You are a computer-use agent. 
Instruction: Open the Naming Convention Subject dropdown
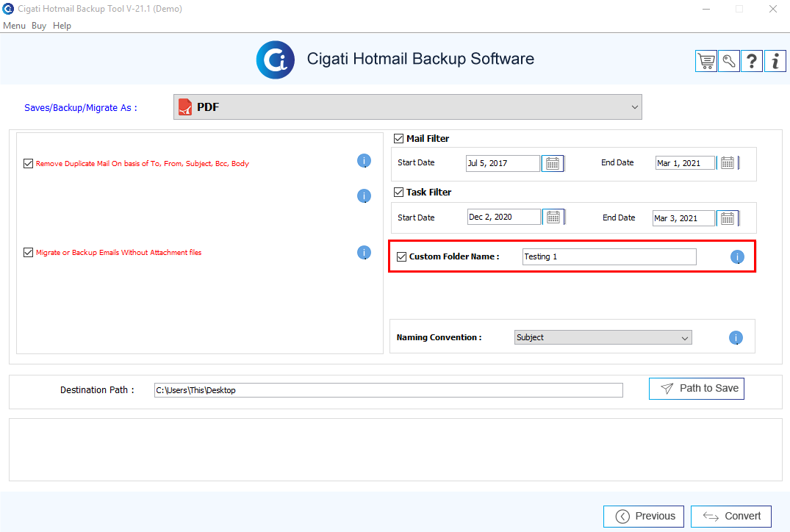click(603, 337)
